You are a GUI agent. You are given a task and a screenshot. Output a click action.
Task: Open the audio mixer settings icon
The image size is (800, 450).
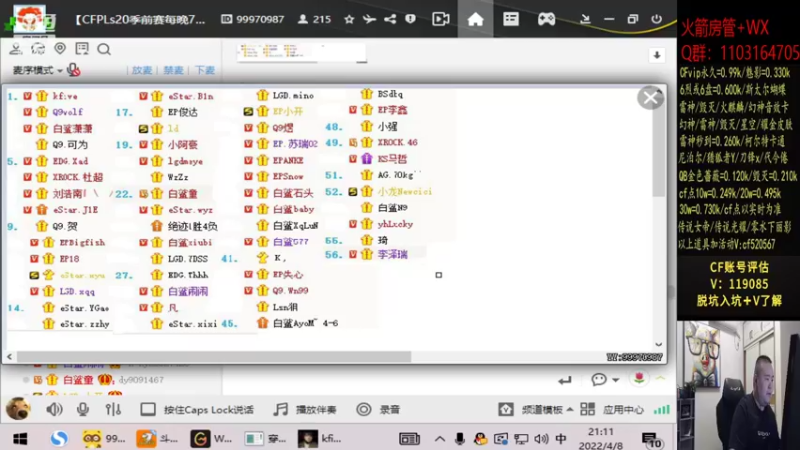coord(113,409)
